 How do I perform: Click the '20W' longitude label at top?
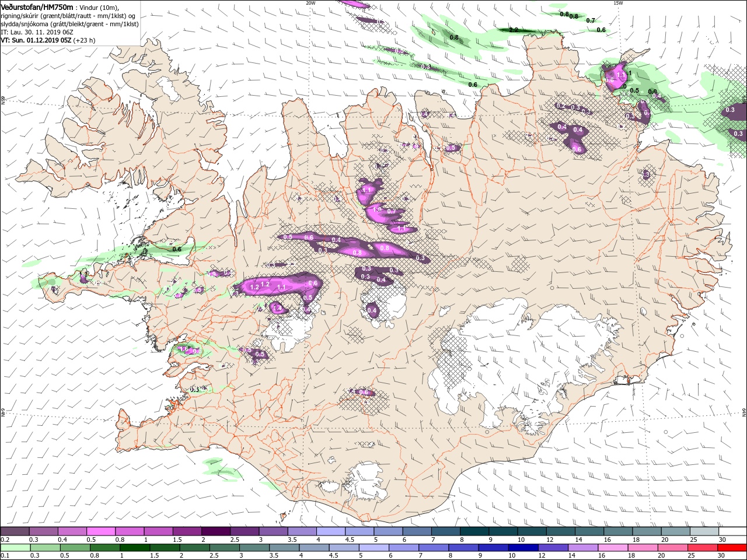tap(310, 3)
